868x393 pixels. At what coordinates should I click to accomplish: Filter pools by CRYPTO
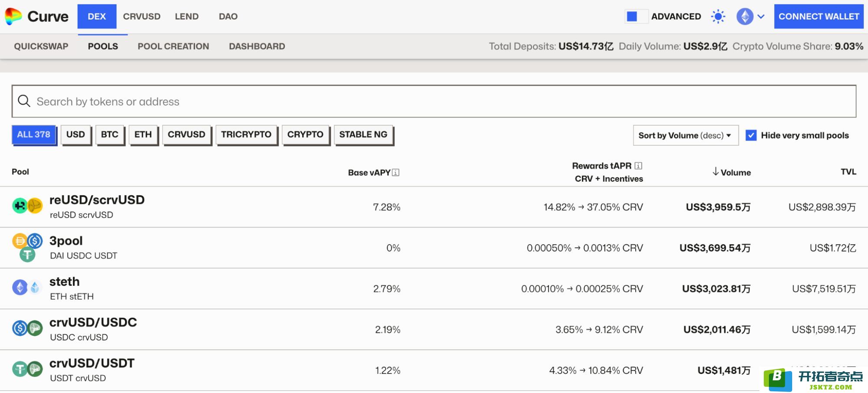click(x=305, y=134)
